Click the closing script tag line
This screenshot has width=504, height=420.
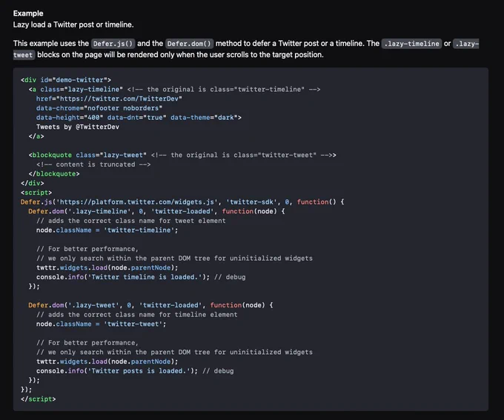coord(39,399)
